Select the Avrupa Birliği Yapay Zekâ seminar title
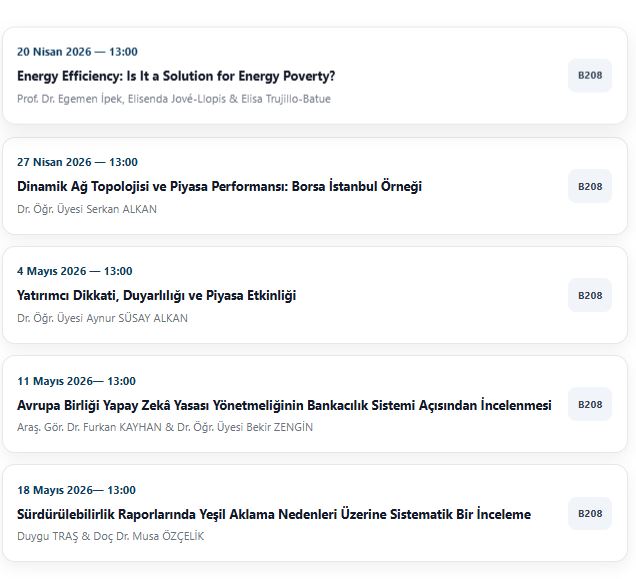 tap(284, 405)
